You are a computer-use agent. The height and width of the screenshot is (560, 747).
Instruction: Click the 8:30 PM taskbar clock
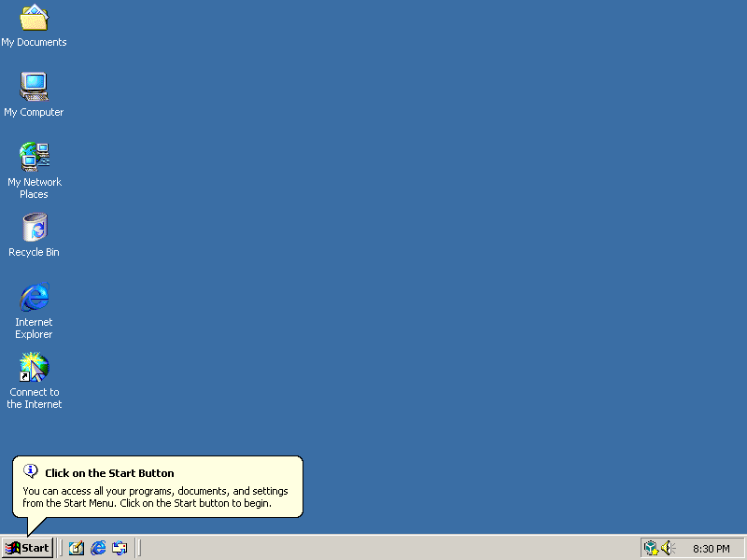coord(712,549)
